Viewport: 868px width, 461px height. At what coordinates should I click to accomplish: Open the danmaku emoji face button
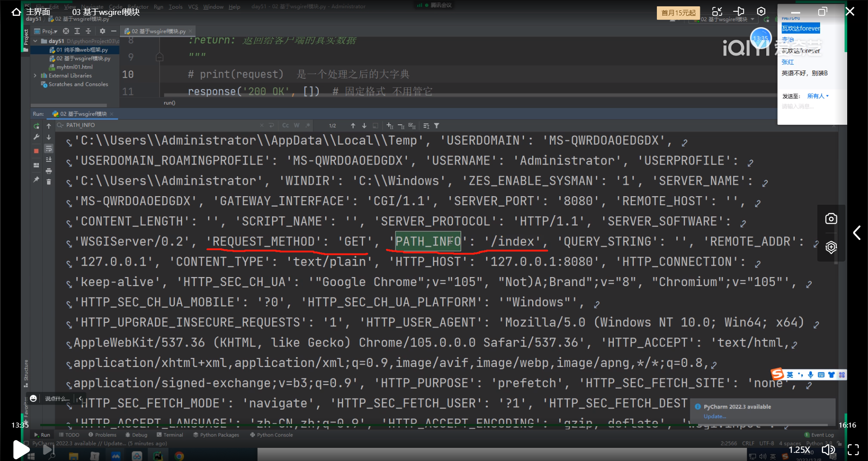pos(33,398)
